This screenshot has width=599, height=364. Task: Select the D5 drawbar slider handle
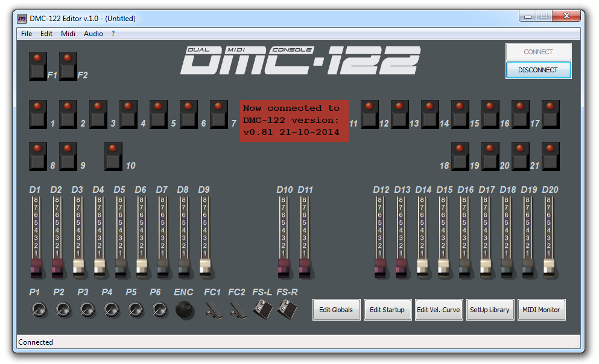tap(120, 268)
